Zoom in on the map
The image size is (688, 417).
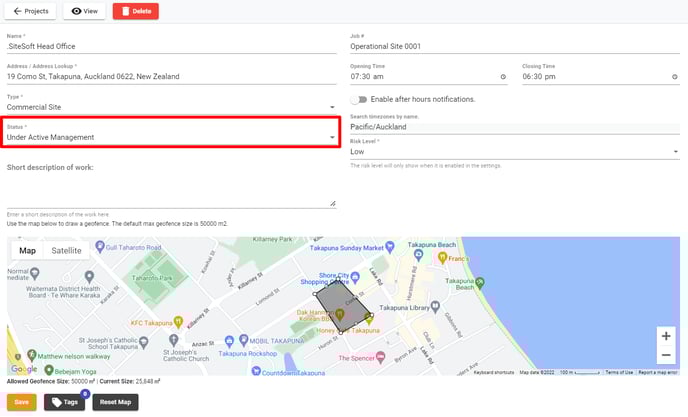click(666, 336)
